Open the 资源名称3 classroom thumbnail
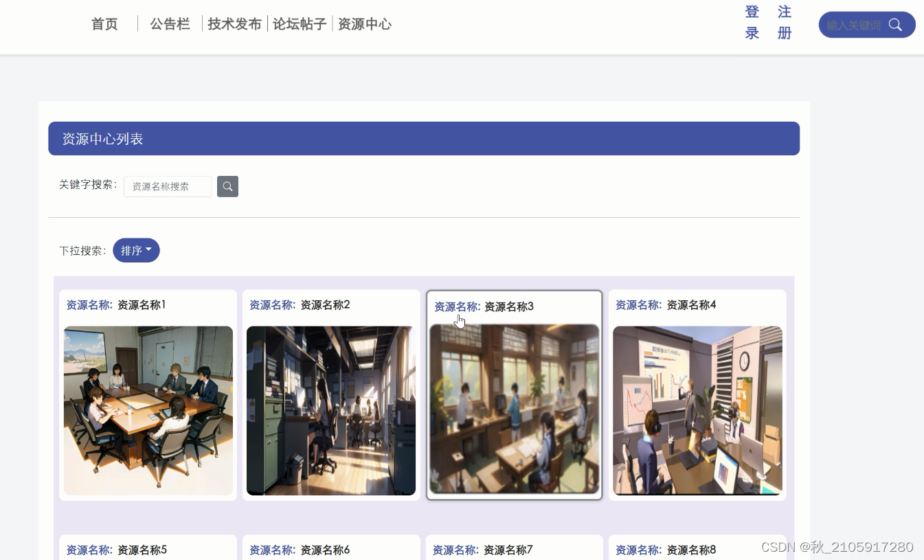 pos(515,409)
